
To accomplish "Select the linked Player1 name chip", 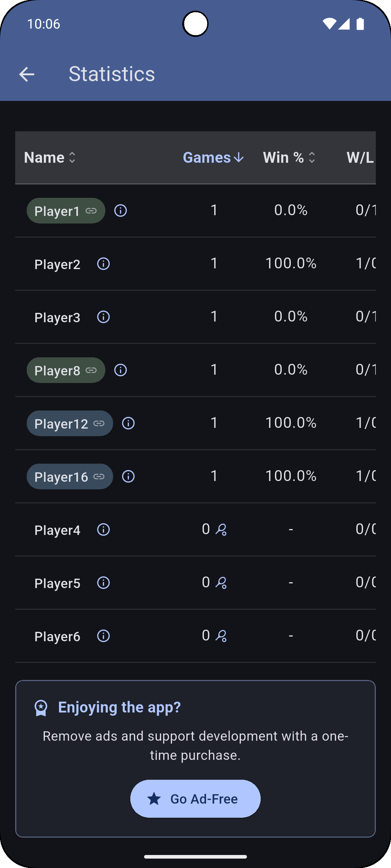I will (66, 211).
